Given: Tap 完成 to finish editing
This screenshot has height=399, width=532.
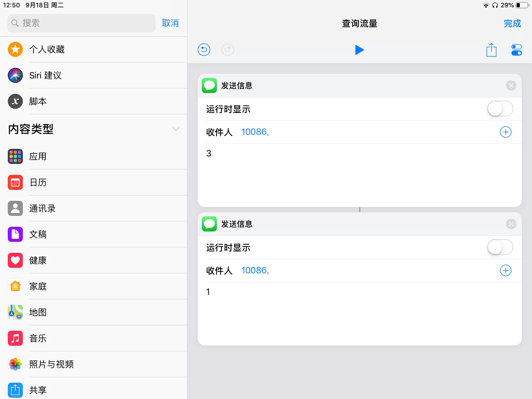Looking at the screenshot, I should (x=512, y=24).
